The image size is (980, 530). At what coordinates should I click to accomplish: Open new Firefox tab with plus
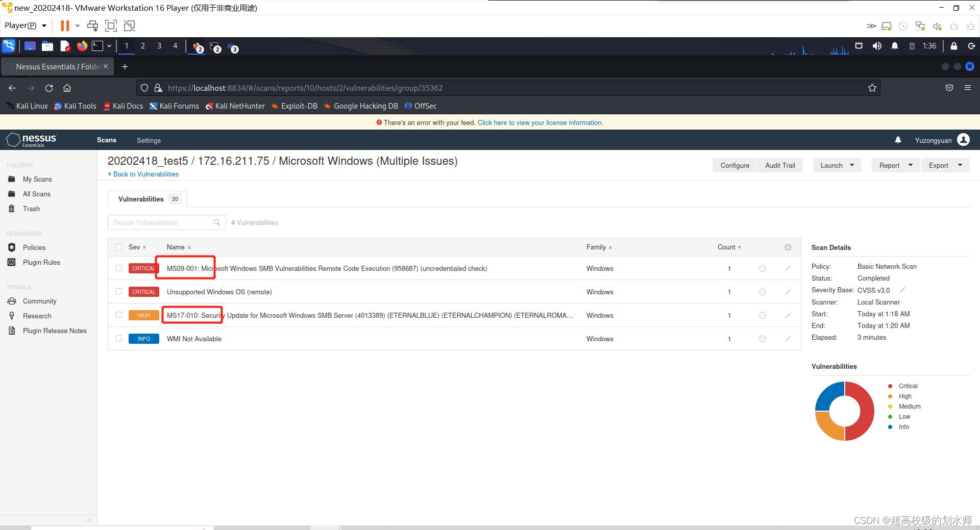pos(125,67)
